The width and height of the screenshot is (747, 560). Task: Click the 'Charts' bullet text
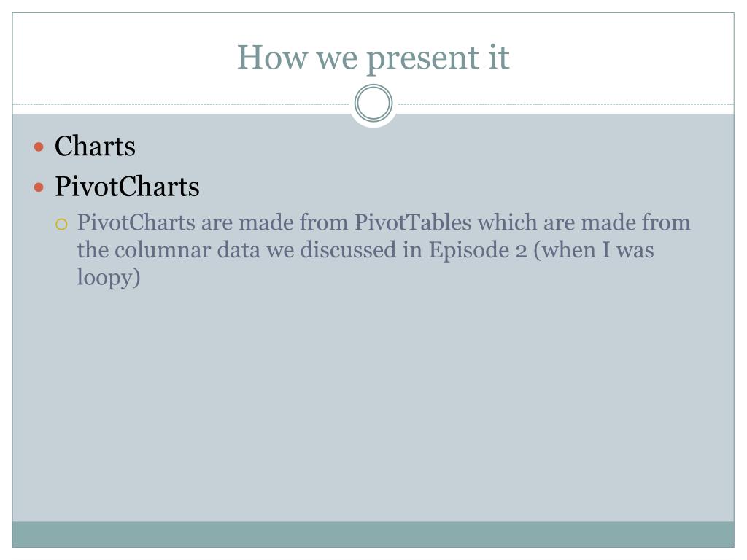click(95, 146)
